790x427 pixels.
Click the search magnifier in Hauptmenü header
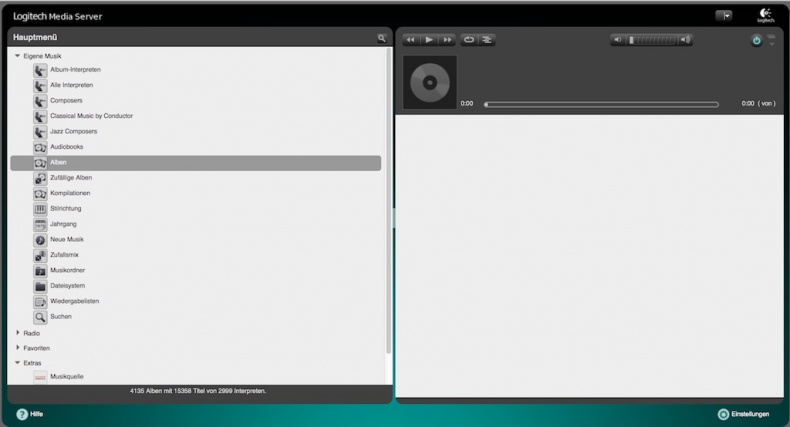pyautogui.click(x=381, y=38)
